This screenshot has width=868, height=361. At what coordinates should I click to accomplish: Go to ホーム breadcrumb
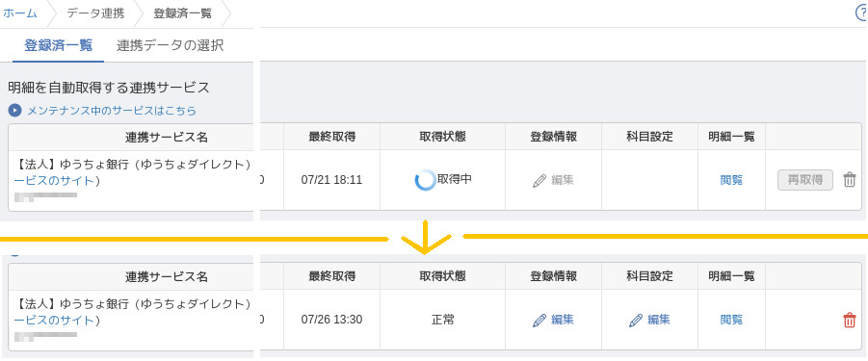point(20,13)
